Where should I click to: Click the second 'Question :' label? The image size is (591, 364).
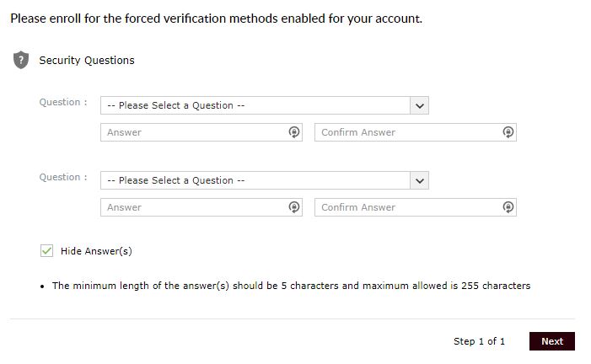(63, 177)
